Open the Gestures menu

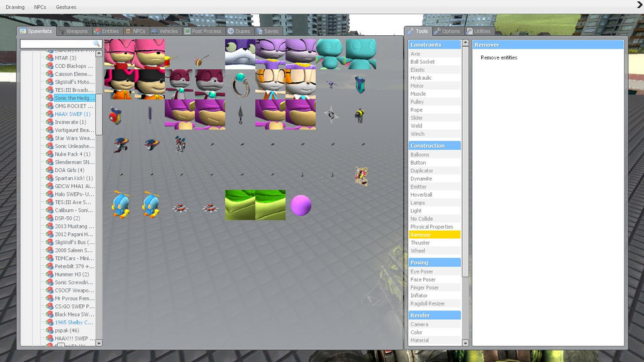(66, 7)
